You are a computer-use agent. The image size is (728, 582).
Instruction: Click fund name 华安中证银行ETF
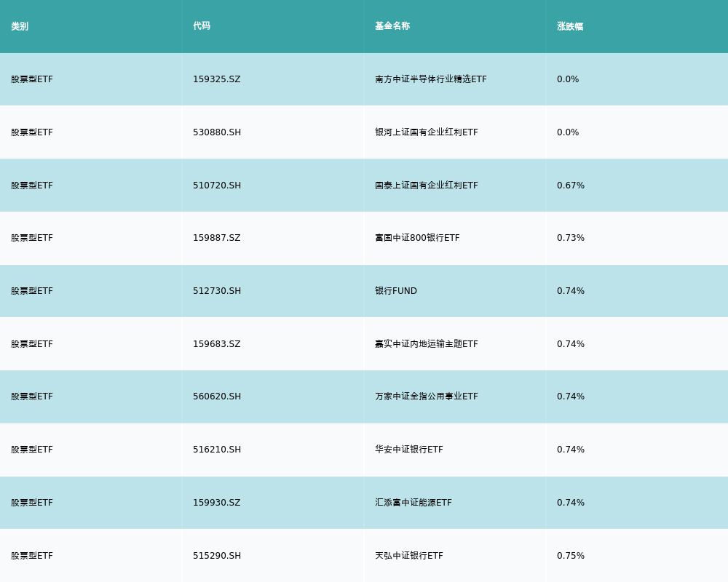pyautogui.click(x=409, y=450)
